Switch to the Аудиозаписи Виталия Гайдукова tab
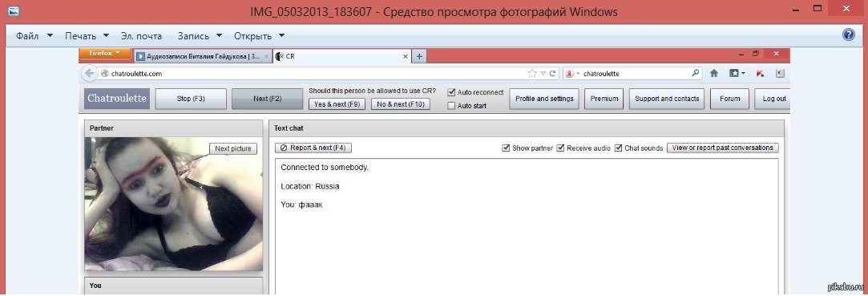Screen dimensions: 868x296 tap(203, 56)
